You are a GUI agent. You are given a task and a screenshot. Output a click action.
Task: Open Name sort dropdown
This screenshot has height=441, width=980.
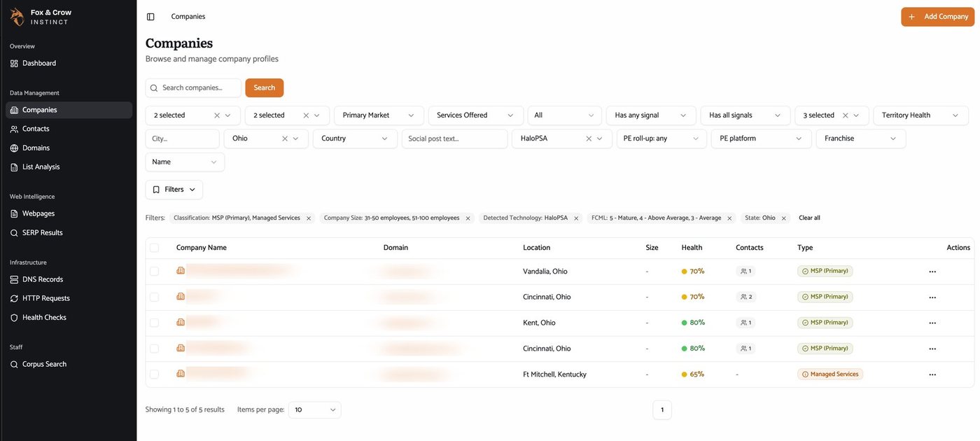185,162
